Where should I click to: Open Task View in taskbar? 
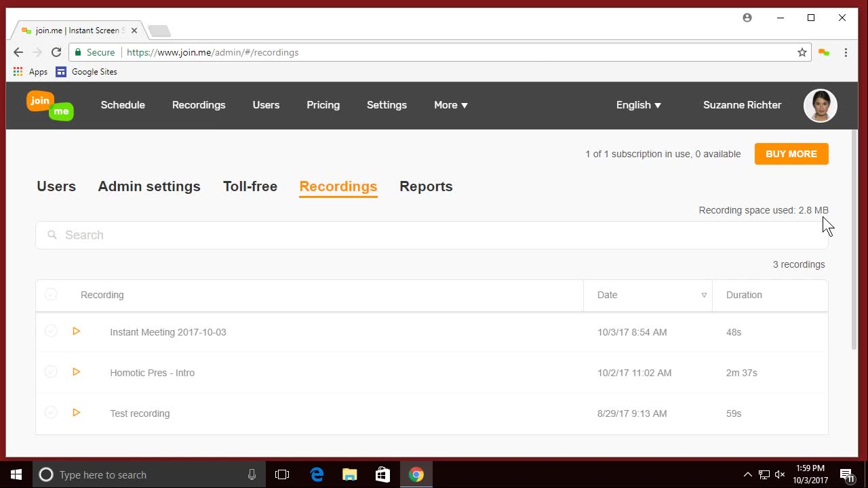coord(282,474)
